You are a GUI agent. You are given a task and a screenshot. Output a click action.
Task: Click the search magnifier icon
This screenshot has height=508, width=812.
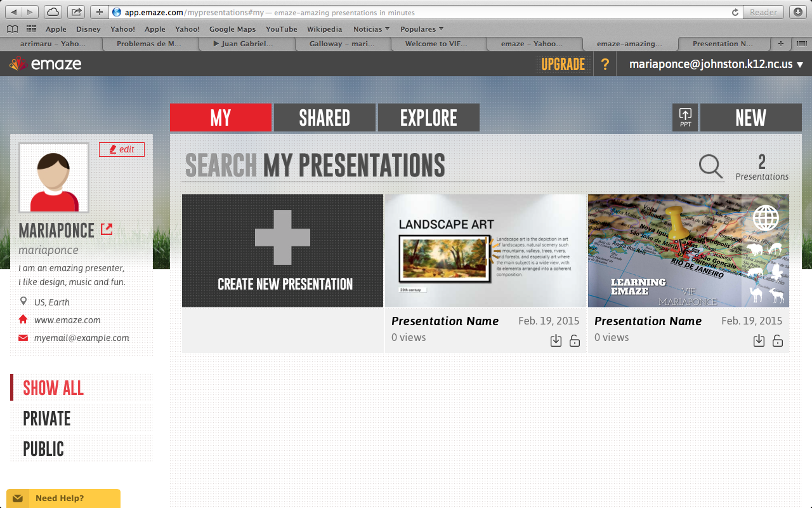tap(710, 166)
